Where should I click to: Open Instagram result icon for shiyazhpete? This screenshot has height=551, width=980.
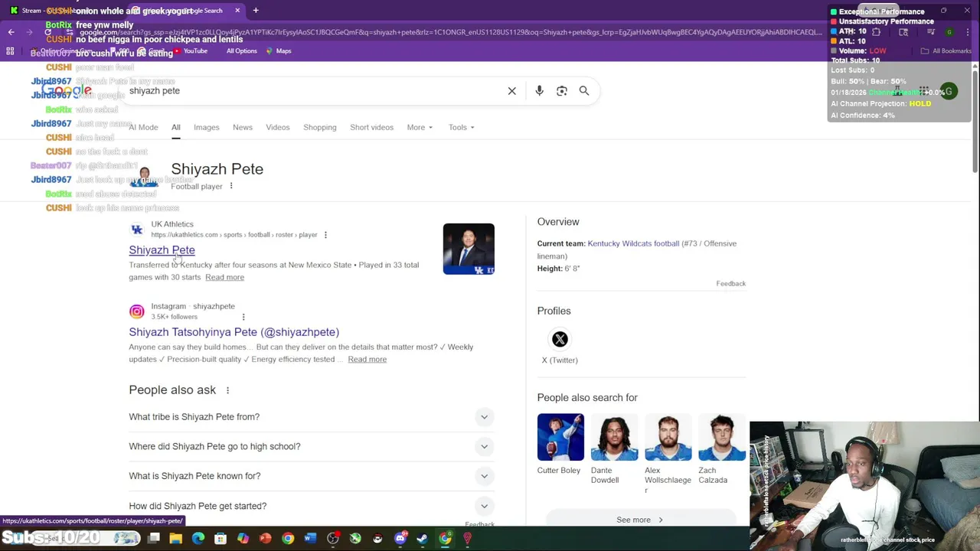pos(136,311)
